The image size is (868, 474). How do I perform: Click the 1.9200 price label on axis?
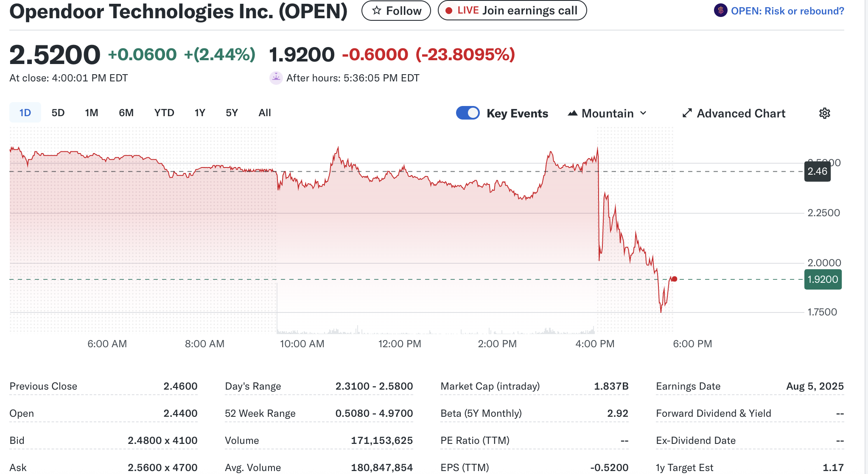coord(823,279)
